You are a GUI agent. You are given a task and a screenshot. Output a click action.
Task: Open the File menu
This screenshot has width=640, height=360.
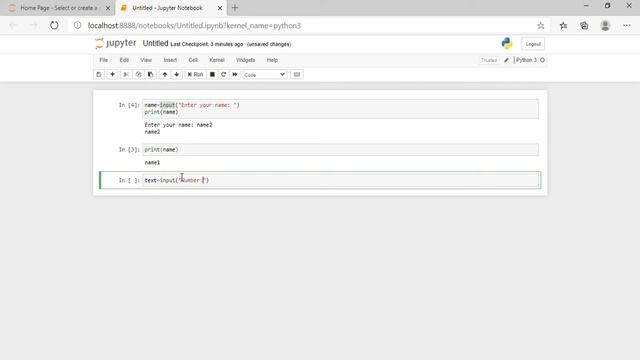[x=104, y=60]
